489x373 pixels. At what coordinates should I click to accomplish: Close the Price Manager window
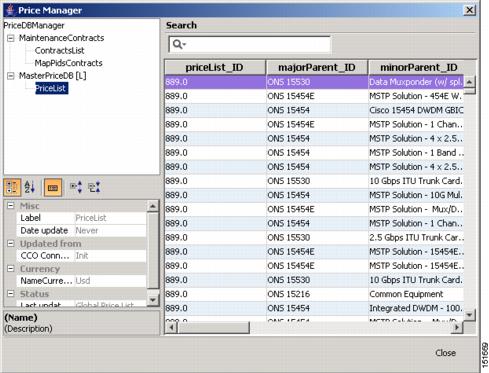469,10
